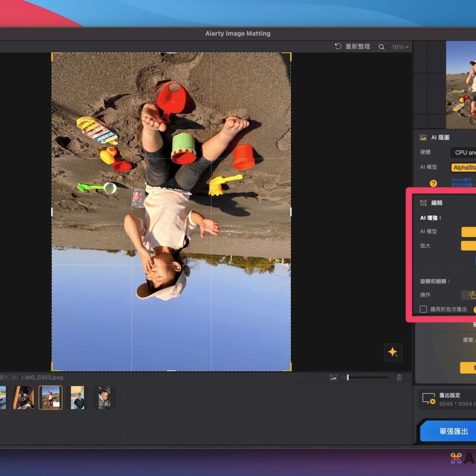Click the small image icon beside size slider
This screenshot has height=476, width=476.
point(333,377)
